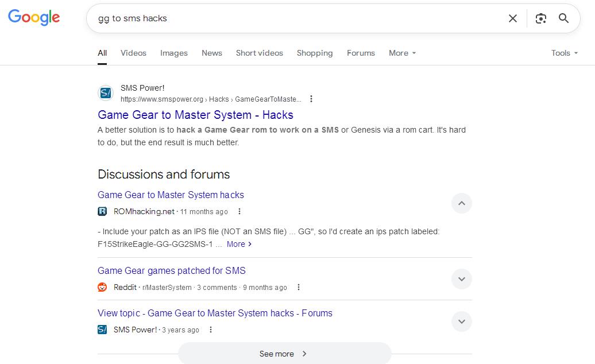The height and width of the screenshot is (364, 595).
Task: Click the See more button
Action: click(285, 354)
